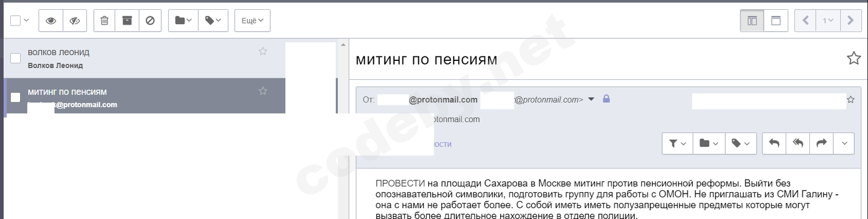The image size is (868, 219).
Task: Go to next page arrow
Action: pos(851,21)
